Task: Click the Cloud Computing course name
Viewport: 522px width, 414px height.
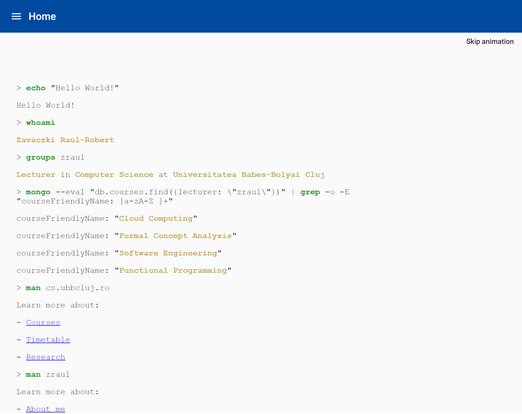Action: point(156,218)
